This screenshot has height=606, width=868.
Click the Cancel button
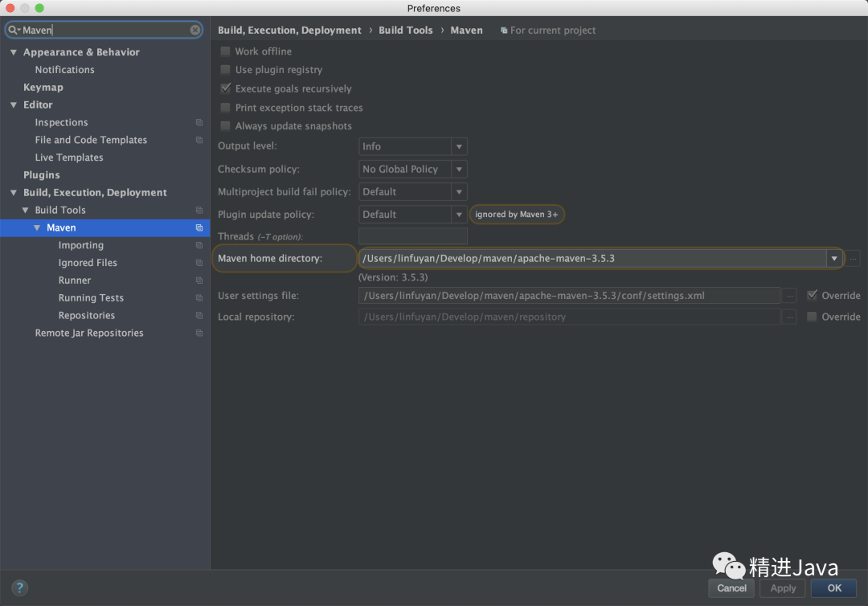pyautogui.click(x=731, y=588)
